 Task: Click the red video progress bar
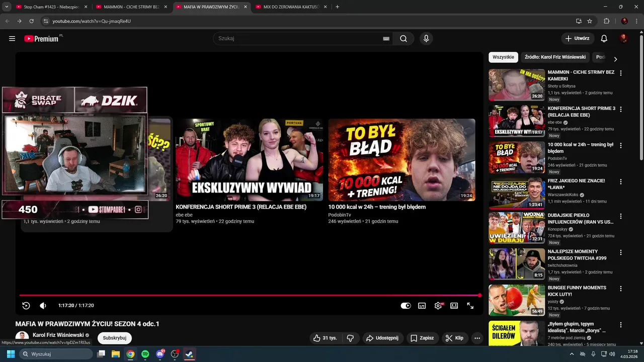click(250, 296)
